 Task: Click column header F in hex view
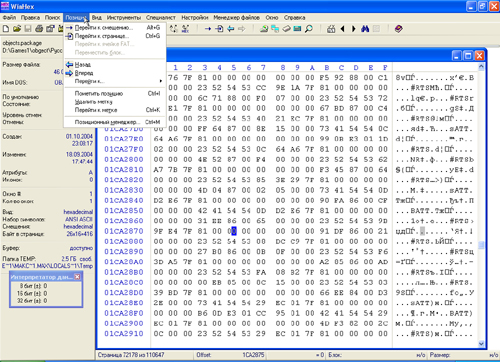[385, 68]
